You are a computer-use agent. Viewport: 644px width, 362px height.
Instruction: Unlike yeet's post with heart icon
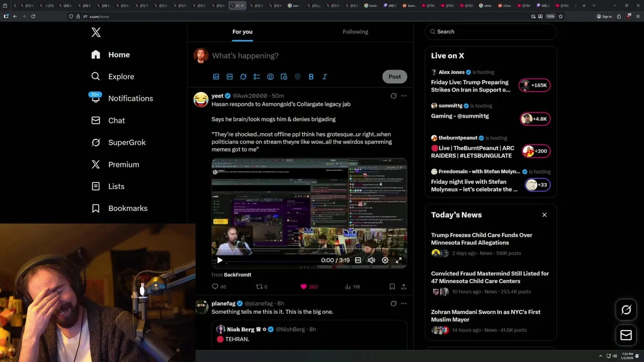pyautogui.click(x=308, y=287)
